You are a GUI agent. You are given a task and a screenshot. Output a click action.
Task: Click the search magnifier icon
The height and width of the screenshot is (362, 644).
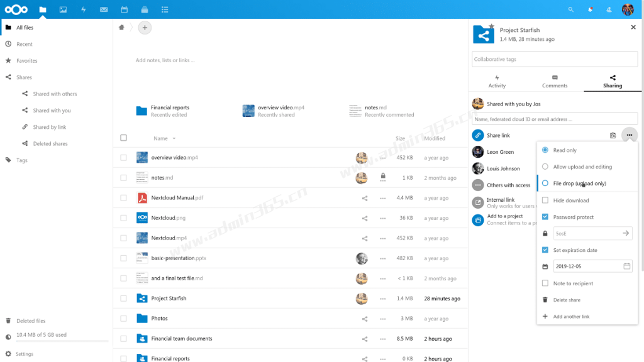pos(571,9)
